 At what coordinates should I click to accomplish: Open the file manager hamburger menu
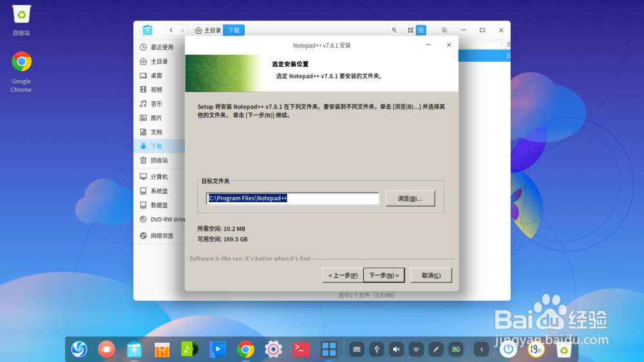tap(444, 30)
